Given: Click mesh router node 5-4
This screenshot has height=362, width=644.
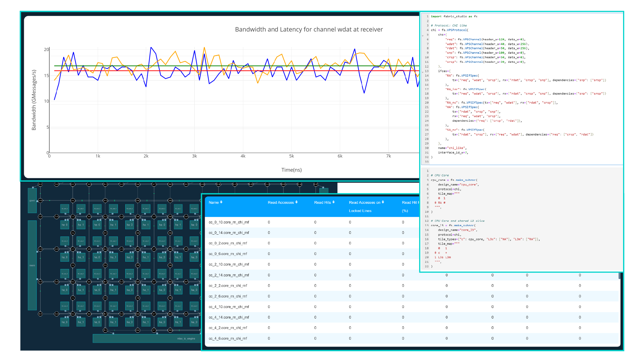Looking at the screenshot, I should click(105, 265).
